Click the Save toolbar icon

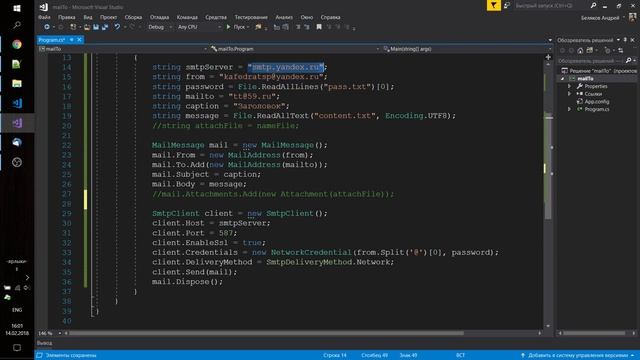click(96, 27)
